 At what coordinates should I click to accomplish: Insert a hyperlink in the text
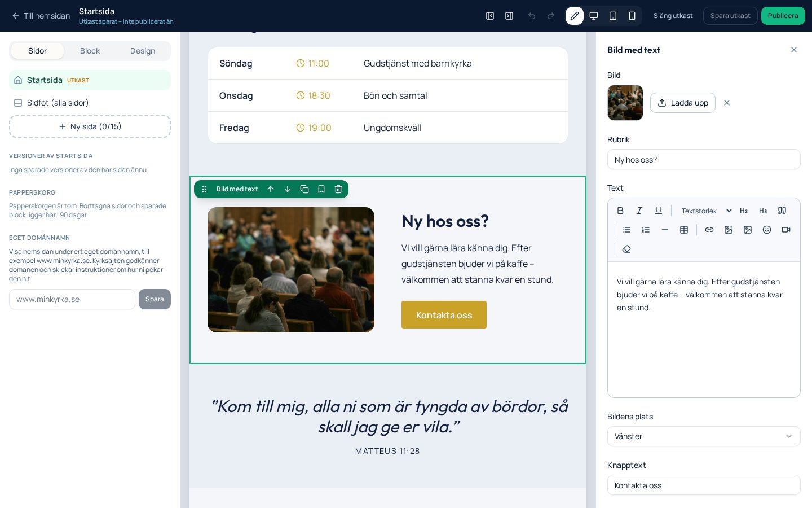(709, 230)
